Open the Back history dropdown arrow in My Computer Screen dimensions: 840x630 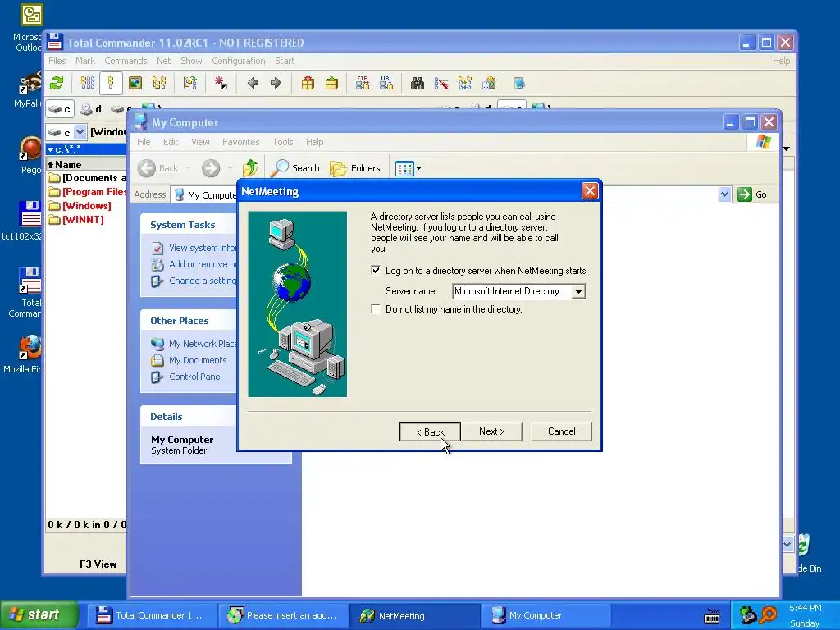click(188, 168)
